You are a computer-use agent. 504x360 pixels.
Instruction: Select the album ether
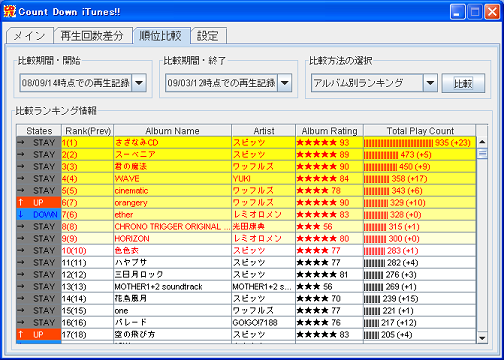[172, 215]
